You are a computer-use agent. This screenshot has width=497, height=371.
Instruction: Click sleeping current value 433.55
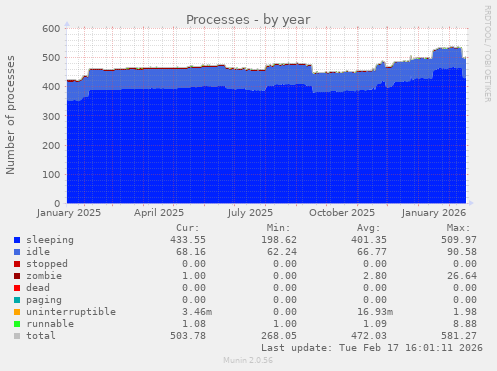(188, 240)
